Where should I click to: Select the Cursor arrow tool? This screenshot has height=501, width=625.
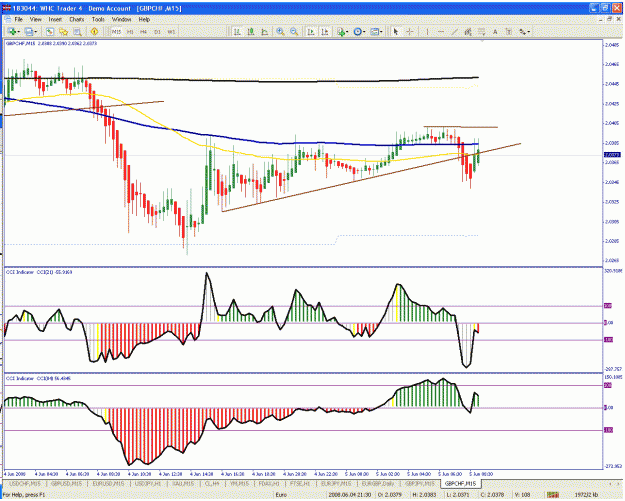tap(396, 31)
